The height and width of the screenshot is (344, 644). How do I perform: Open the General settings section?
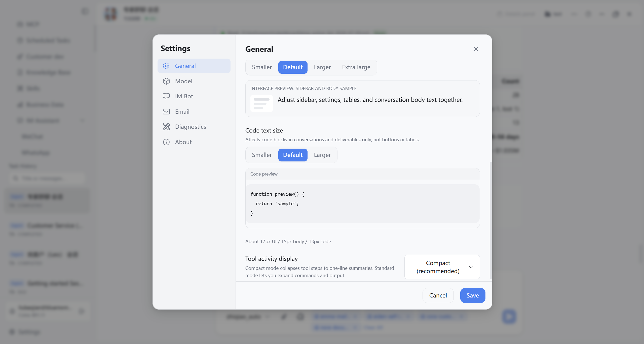(194, 66)
